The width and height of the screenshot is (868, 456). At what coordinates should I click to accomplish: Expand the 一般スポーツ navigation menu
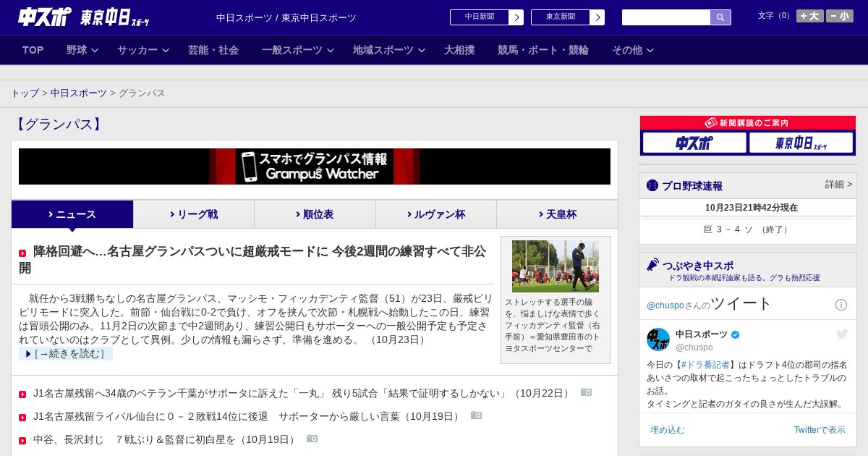coord(298,50)
